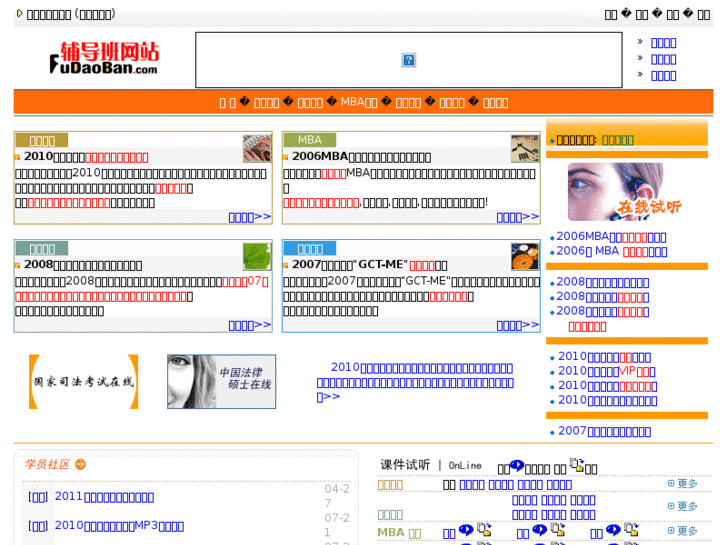Click the square icon beside 更多 in MBA row
This screenshot has width=727, height=545.
671,530
